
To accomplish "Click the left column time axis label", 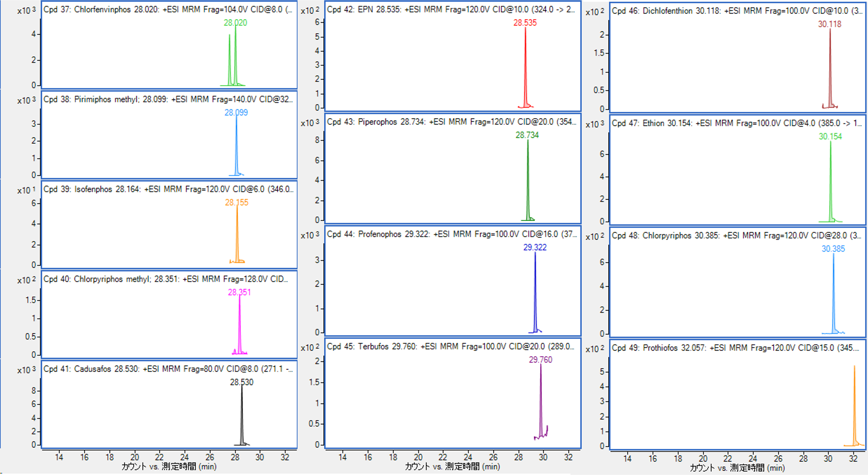I will [169, 467].
